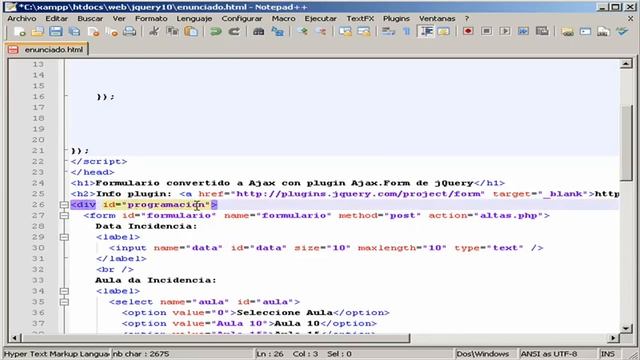This screenshot has height=360, width=640.
Task: Play back the recorded macro
Action: pyautogui.click(x=505, y=31)
